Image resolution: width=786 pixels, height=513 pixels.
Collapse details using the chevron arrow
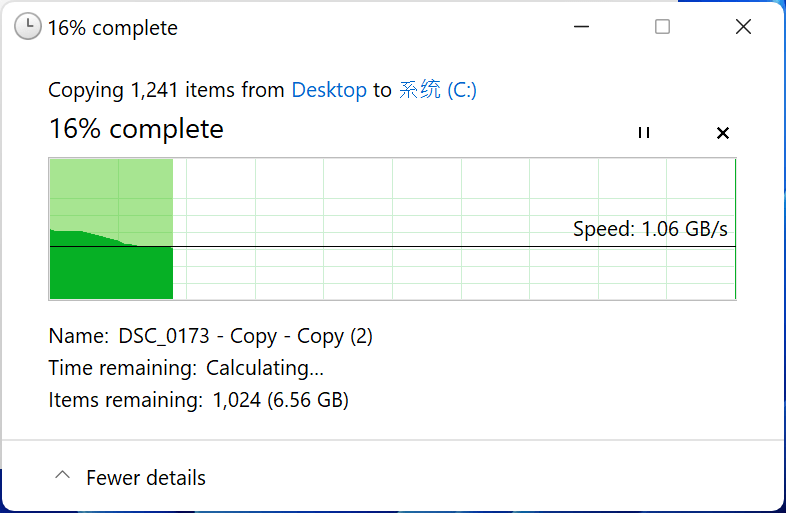point(62,477)
